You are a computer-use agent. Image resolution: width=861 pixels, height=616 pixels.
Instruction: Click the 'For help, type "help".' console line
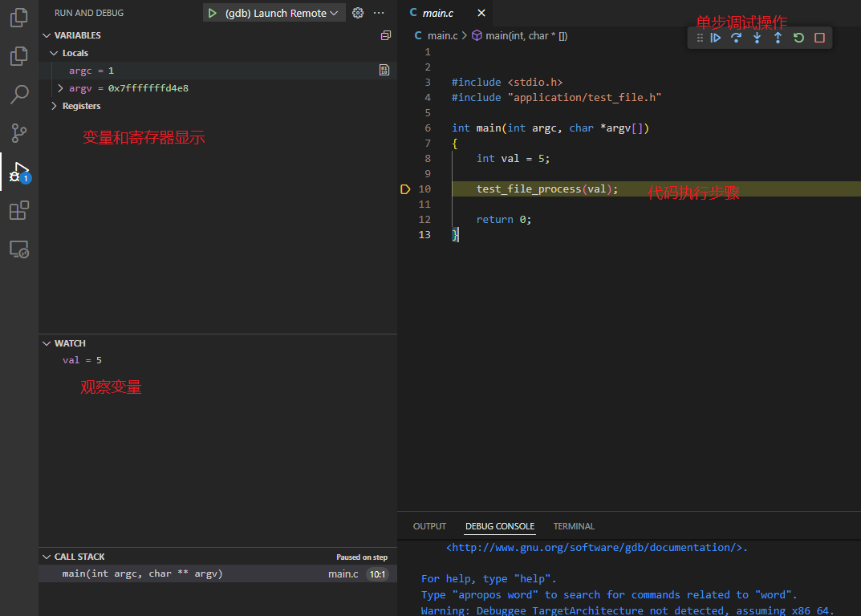489,578
